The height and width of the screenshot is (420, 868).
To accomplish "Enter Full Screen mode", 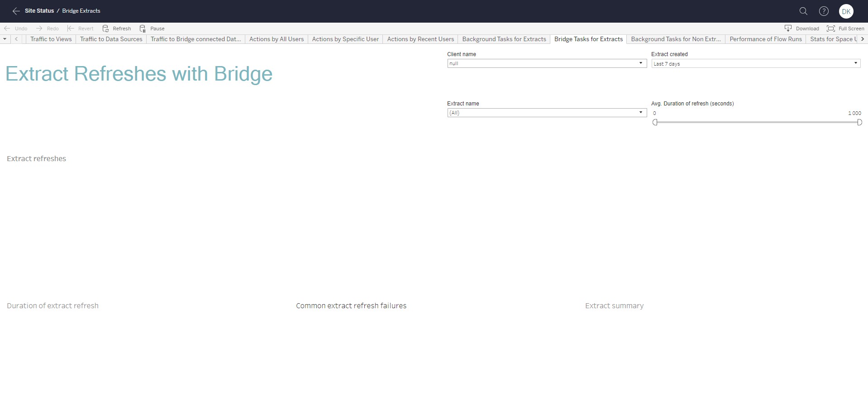I will (831, 29).
